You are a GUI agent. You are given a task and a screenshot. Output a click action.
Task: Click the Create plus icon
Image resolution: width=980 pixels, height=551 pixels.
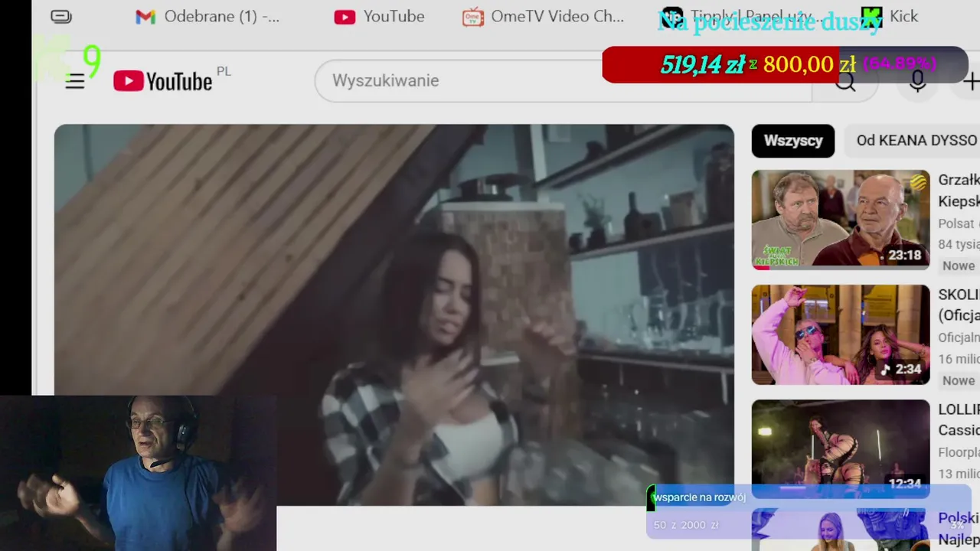[971, 81]
